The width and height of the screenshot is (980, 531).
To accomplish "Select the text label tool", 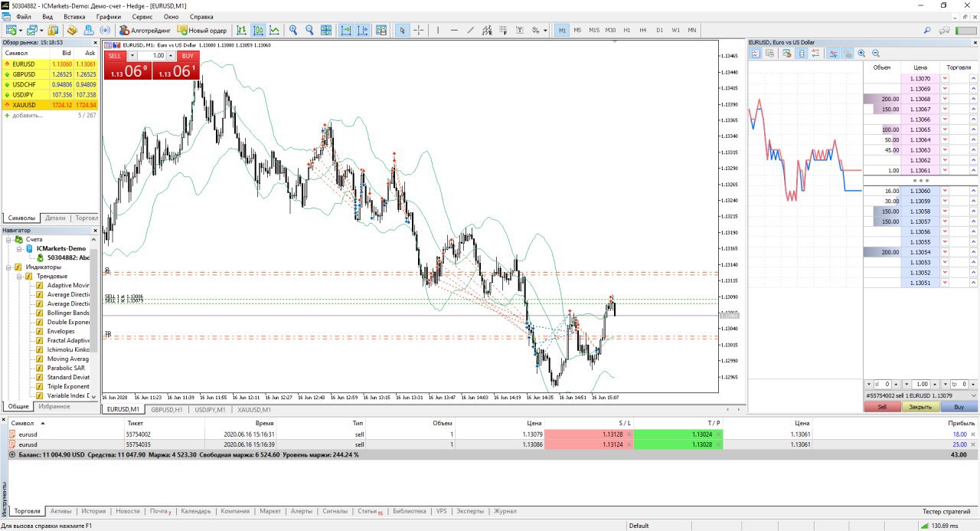I will [x=519, y=31].
